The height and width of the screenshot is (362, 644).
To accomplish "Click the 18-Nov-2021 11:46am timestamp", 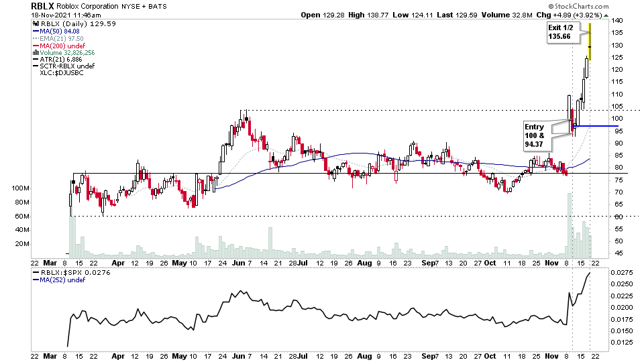I will (66, 15).
